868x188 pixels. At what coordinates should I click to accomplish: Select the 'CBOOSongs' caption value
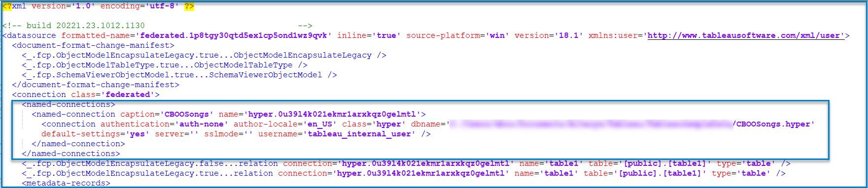187,114
